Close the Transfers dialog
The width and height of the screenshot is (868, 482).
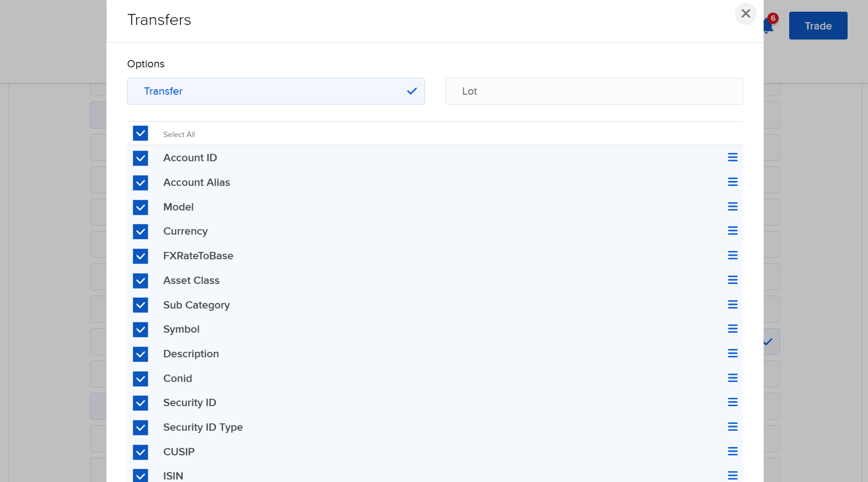(745, 14)
